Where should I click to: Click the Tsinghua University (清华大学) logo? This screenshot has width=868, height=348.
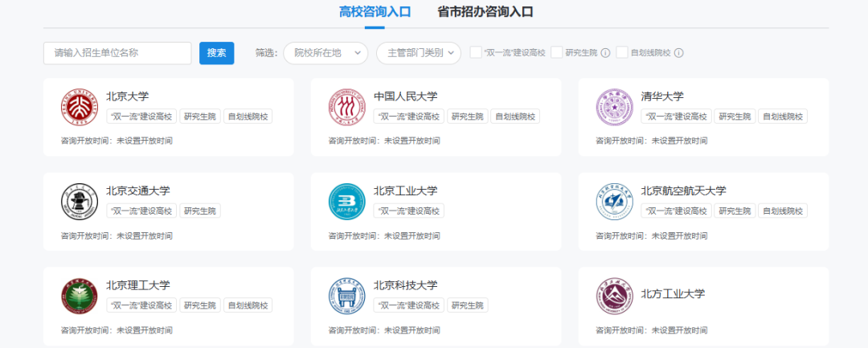(615, 107)
